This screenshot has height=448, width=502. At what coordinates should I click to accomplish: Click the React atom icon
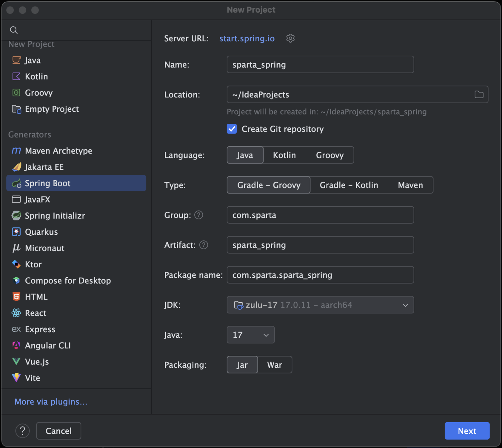pos(16,313)
